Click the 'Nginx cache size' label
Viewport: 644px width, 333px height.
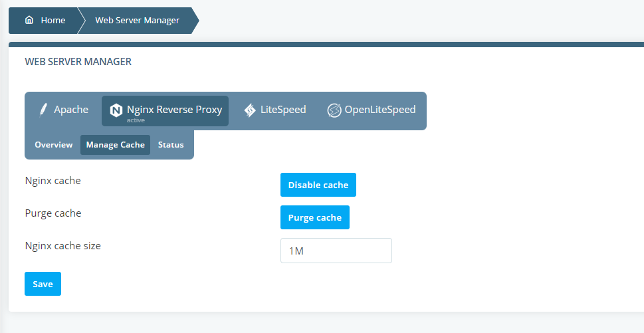click(63, 245)
